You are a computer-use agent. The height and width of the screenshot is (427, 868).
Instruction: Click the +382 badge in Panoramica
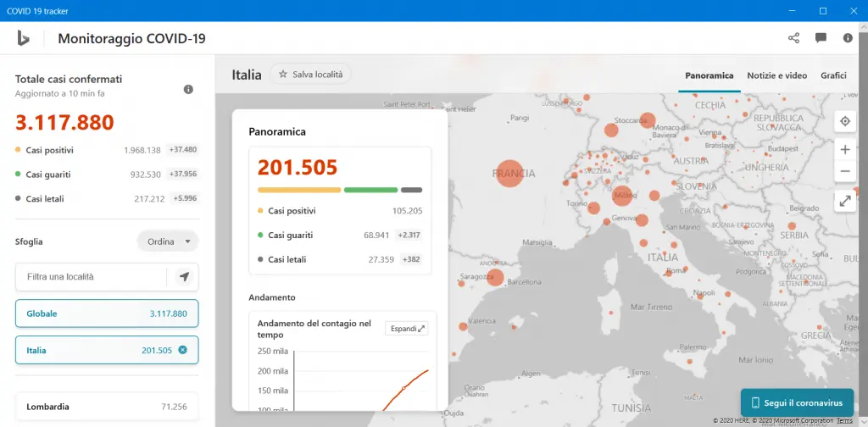pyautogui.click(x=412, y=259)
